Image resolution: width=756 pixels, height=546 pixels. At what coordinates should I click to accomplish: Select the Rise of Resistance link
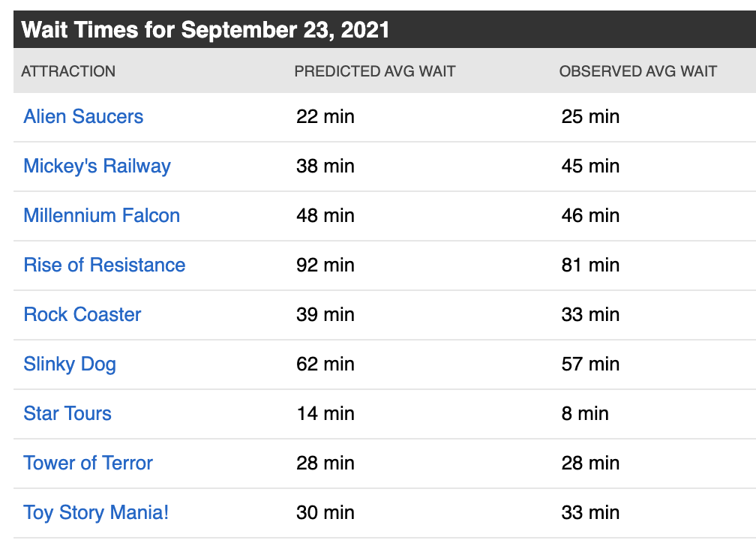coord(104,265)
